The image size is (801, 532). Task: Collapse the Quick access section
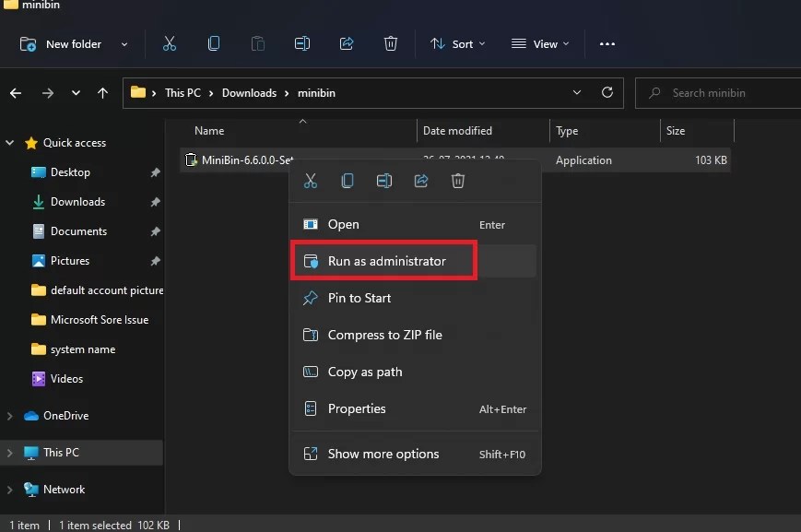9,143
